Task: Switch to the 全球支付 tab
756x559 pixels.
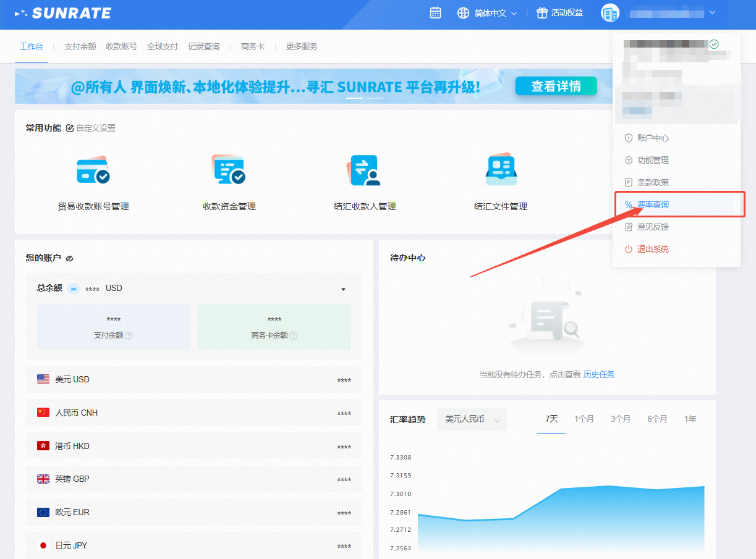Action: click(163, 46)
